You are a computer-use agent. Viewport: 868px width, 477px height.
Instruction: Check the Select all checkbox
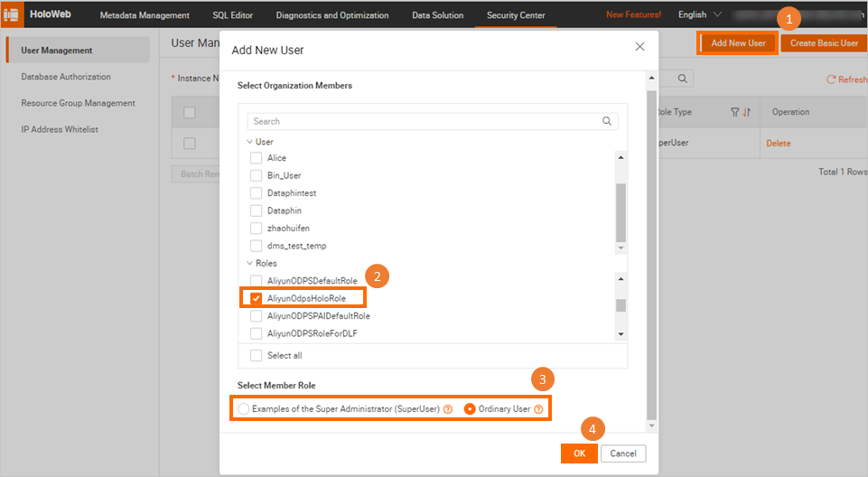[x=256, y=355]
